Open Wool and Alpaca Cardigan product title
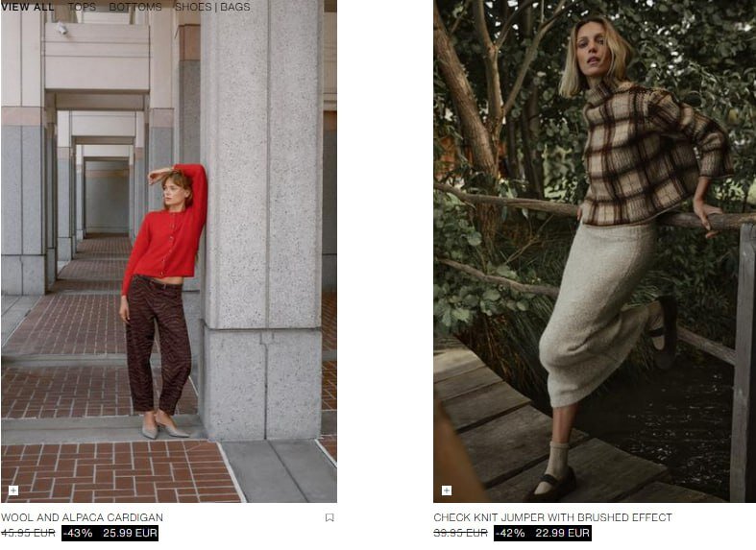This screenshot has width=756, height=550. coord(82,517)
